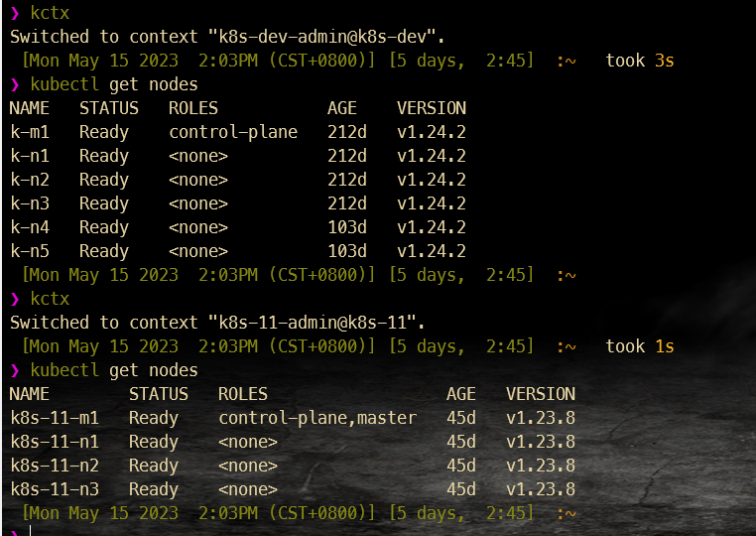Image resolution: width=756 pixels, height=536 pixels.
Task: Click node name k-n3
Action: coord(30,203)
